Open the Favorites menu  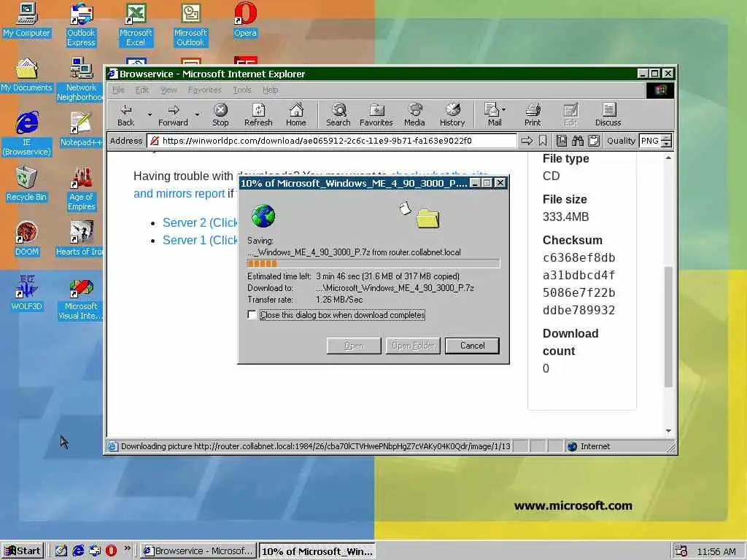pos(205,90)
